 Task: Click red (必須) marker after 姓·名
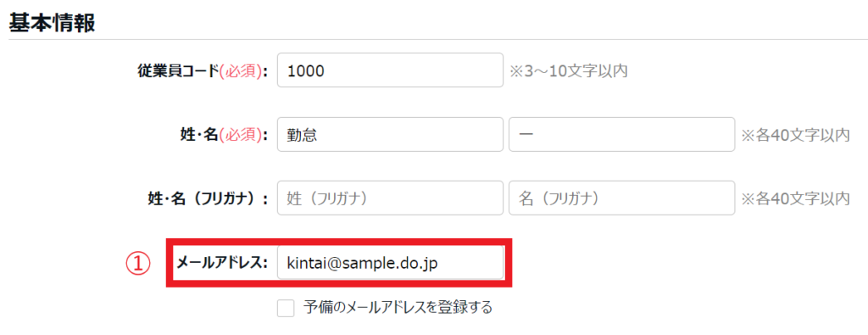pyautogui.click(x=240, y=135)
